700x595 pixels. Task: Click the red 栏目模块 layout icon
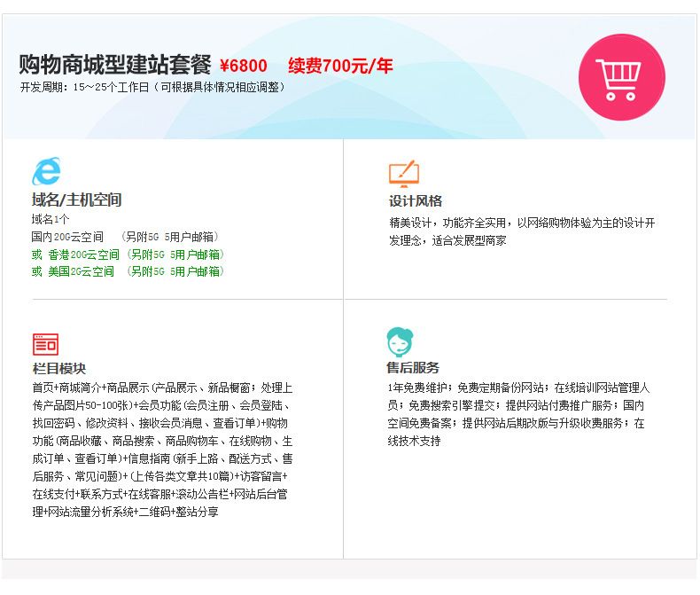tap(45, 344)
